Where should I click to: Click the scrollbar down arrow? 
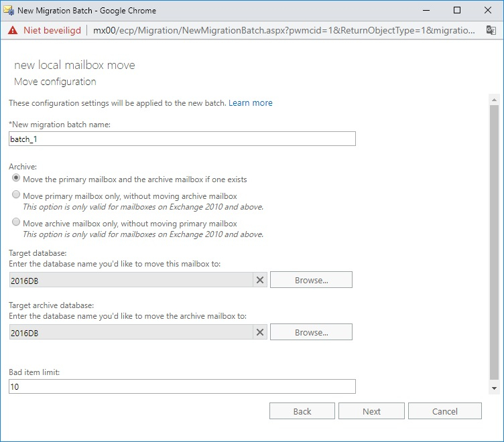coord(494,388)
